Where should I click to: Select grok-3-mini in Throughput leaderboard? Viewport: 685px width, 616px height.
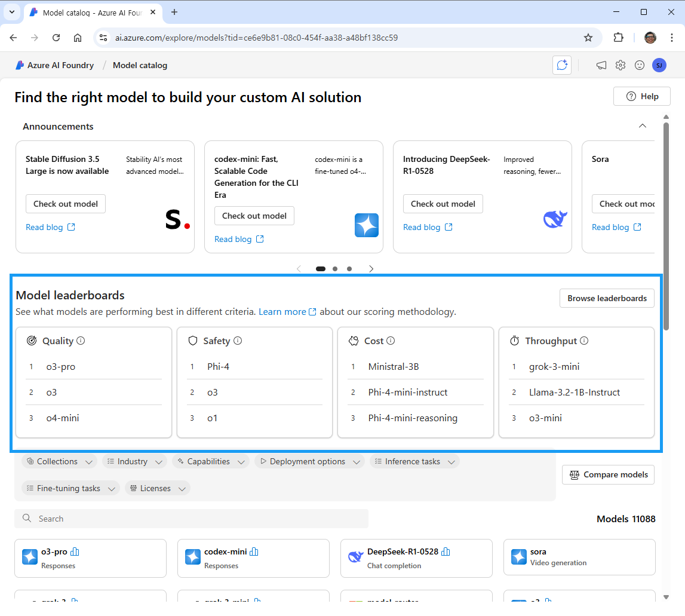(554, 367)
